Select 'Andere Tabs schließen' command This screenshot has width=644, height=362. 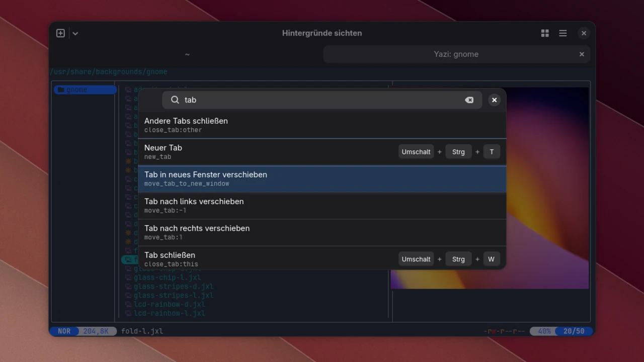point(322,125)
